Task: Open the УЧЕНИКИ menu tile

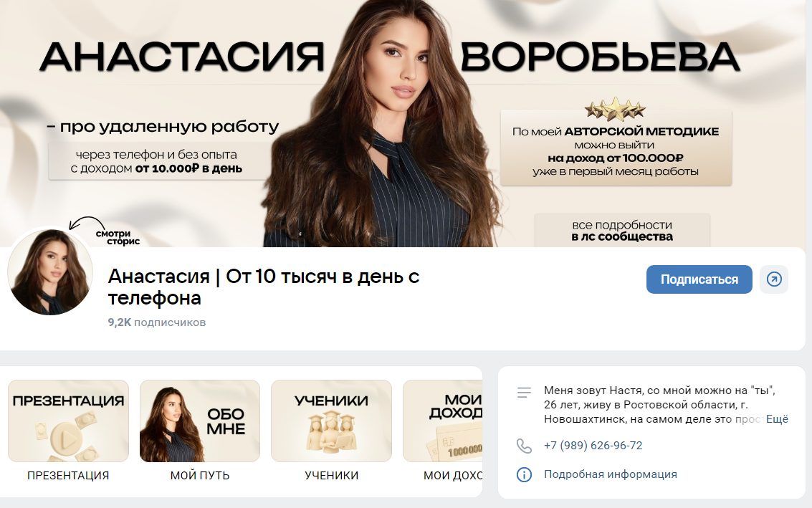Action: tap(331, 421)
